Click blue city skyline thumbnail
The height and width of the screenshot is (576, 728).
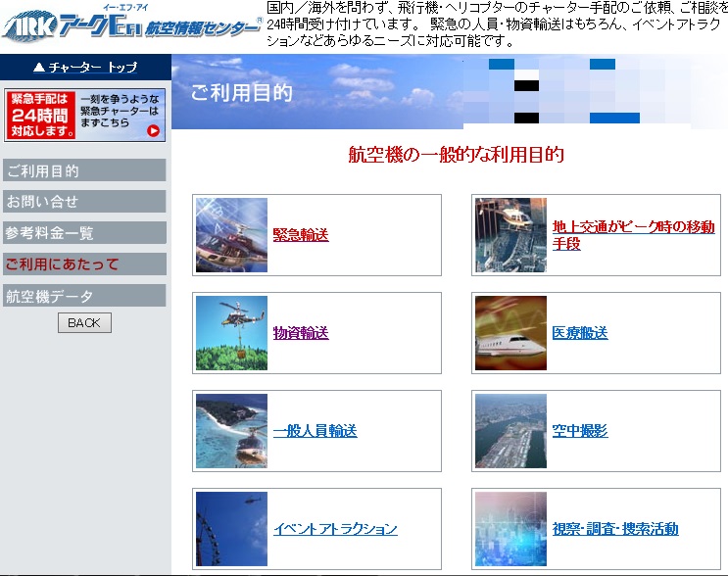[x=510, y=529]
